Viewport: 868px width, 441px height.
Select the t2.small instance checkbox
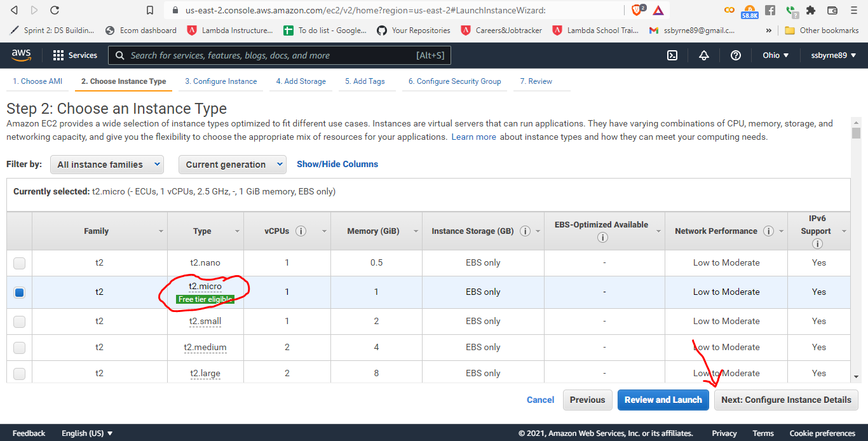click(x=20, y=322)
